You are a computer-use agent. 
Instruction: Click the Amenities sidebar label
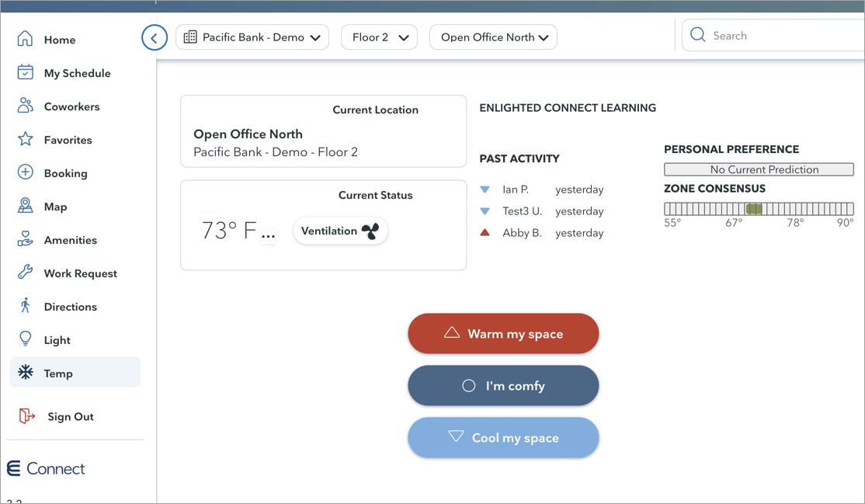(x=71, y=240)
